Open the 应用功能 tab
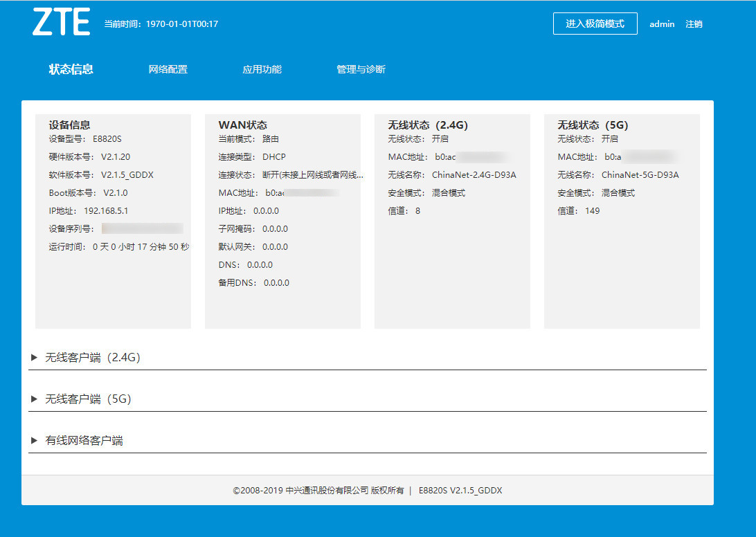The image size is (756, 537). [262, 69]
